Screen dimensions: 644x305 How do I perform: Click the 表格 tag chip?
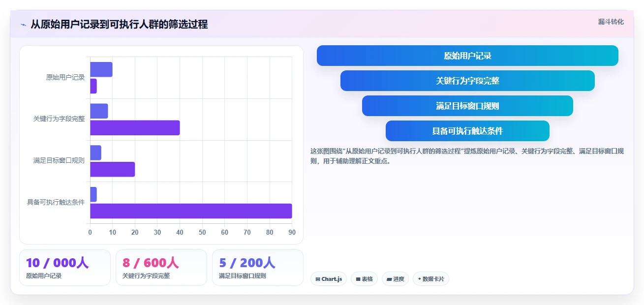pos(364,279)
